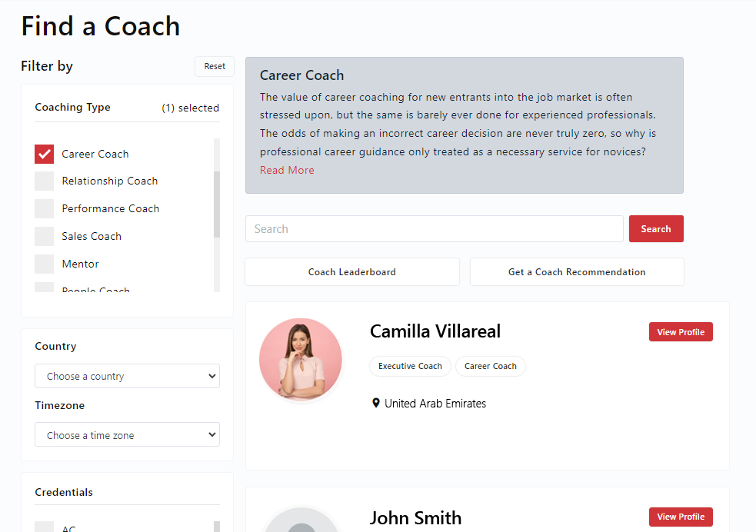Viewport: 756px width, 532px height.
Task: Check the AC credential filter
Action: 44,528
